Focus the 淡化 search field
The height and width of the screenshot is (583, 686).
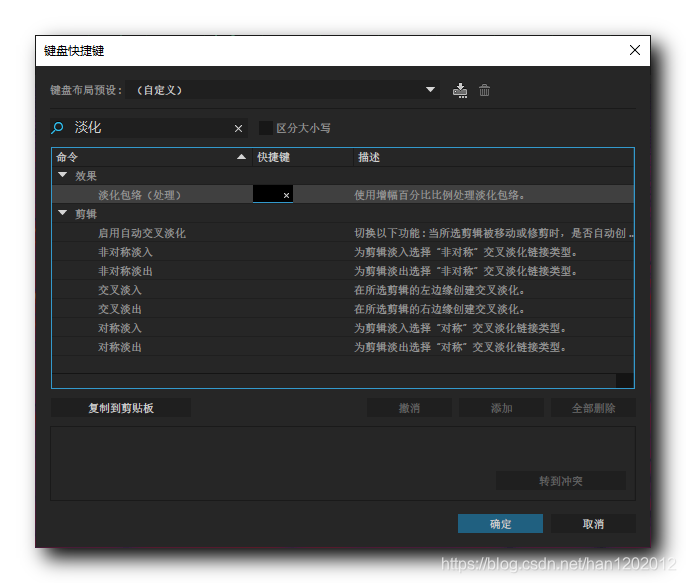tap(151, 128)
